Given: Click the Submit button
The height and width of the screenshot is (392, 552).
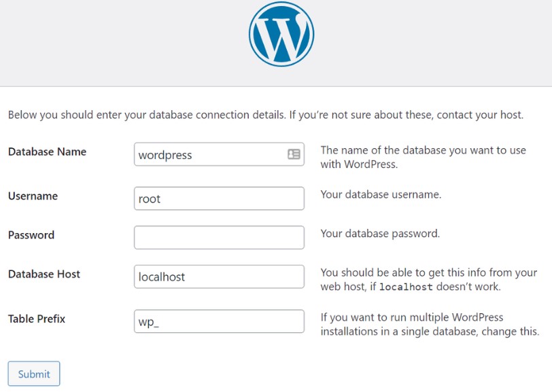Looking at the screenshot, I should pos(33,373).
